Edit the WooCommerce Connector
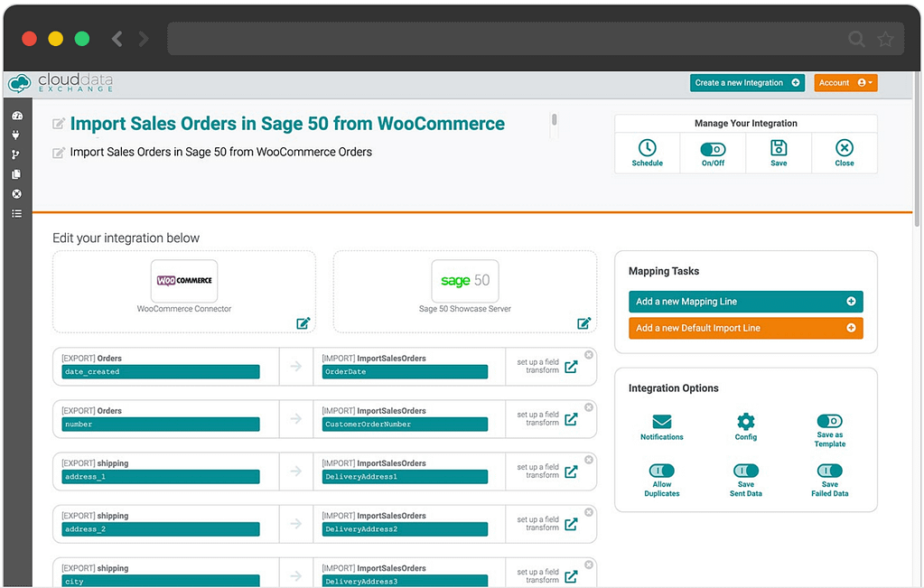Viewport: 924px width, 588px height. coord(303,322)
